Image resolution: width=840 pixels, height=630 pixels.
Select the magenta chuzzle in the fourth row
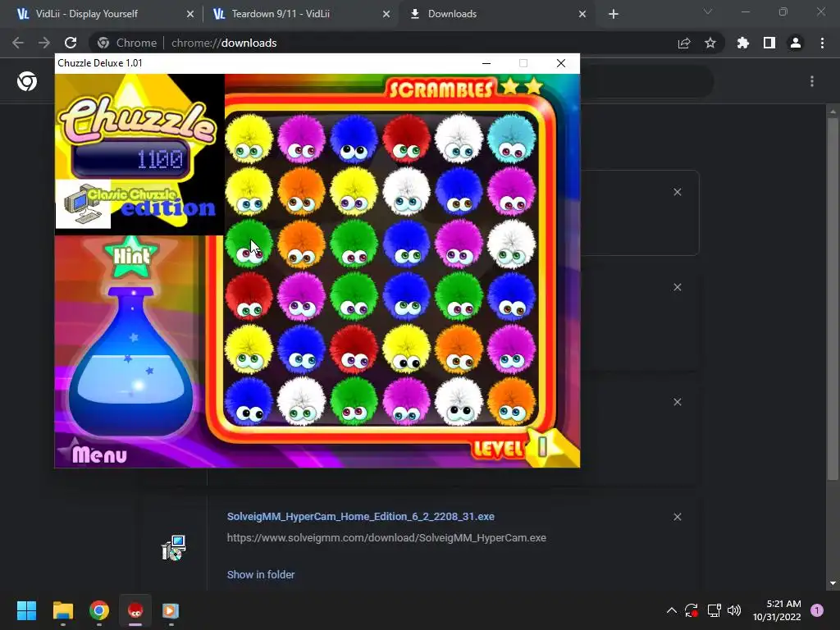tap(302, 297)
